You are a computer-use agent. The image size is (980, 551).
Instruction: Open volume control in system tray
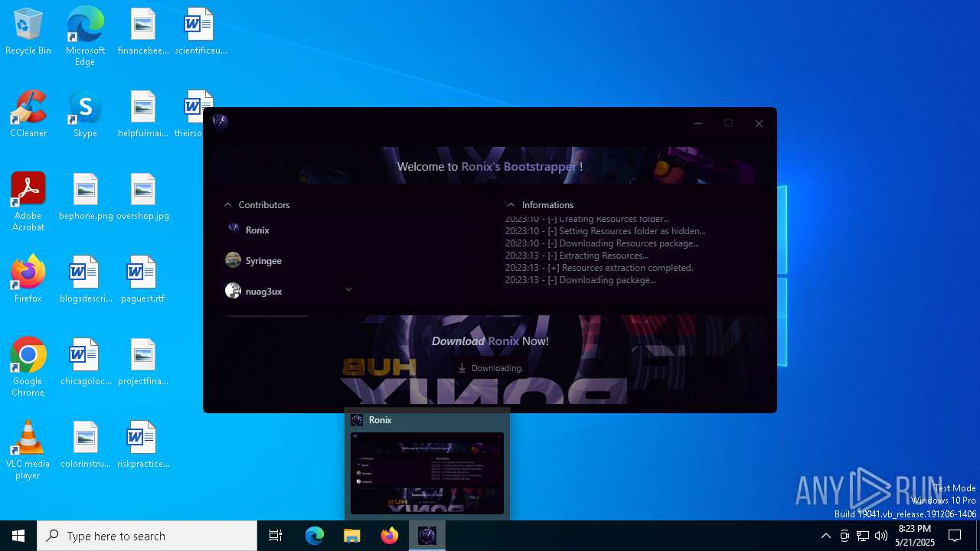[x=881, y=536]
